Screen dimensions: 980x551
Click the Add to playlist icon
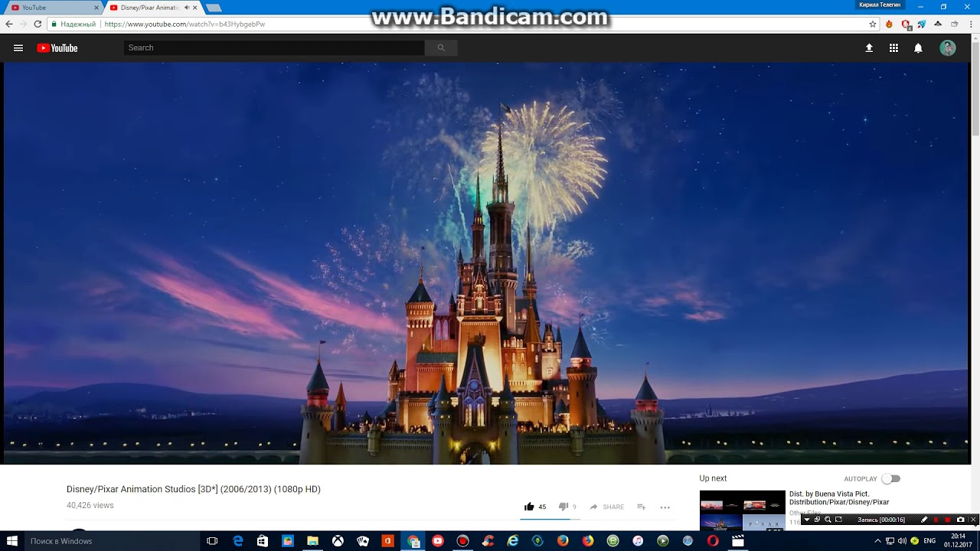point(642,507)
